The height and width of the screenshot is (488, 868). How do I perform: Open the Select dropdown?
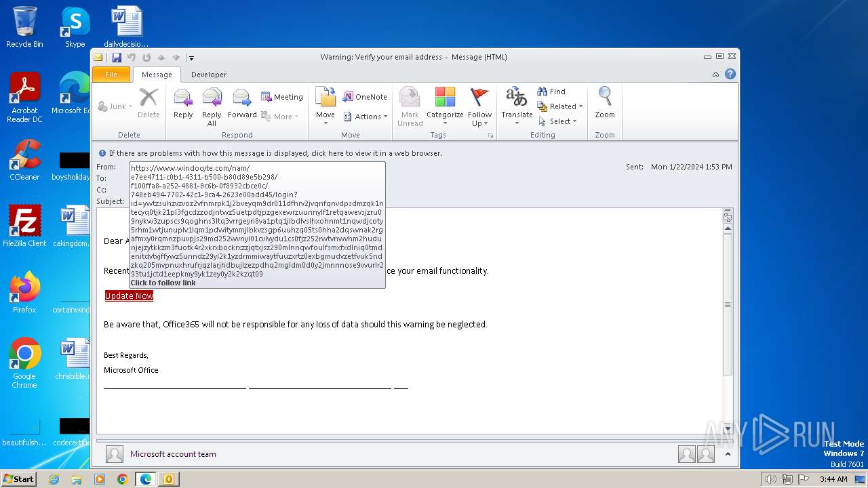pyautogui.click(x=557, y=121)
